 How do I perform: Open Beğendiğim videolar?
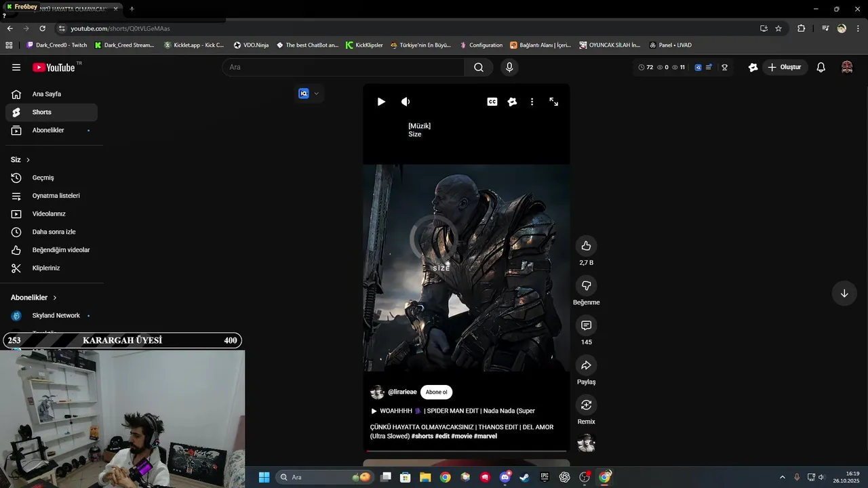[52, 250]
